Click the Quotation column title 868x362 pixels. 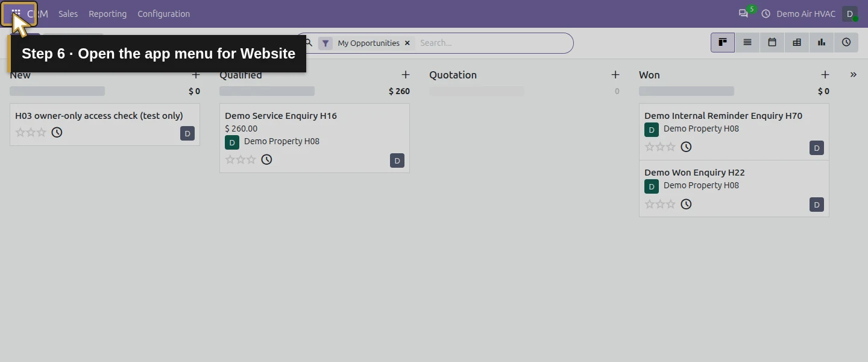tap(453, 75)
